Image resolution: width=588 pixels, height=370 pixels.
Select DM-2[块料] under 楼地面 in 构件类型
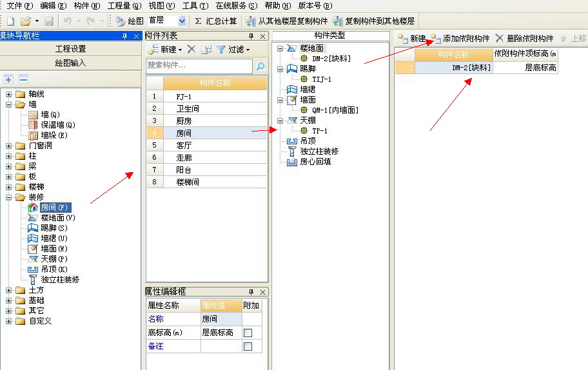[x=331, y=59]
